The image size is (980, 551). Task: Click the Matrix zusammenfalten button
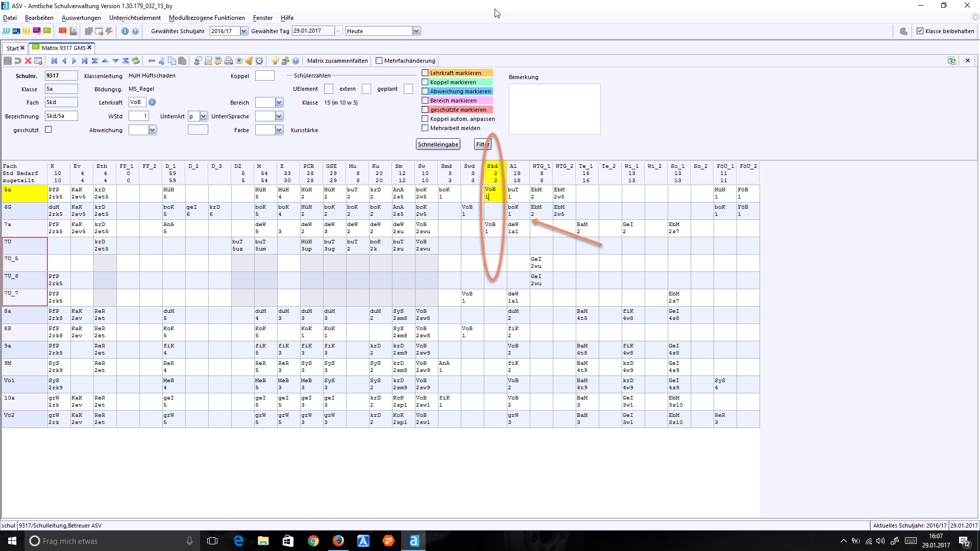coord(337,61)
